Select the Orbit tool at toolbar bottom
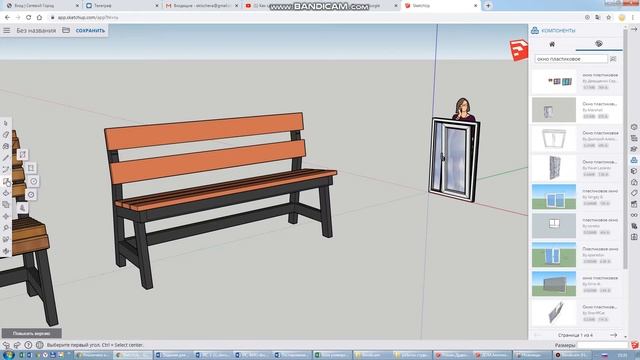 [x=6, y=251]
